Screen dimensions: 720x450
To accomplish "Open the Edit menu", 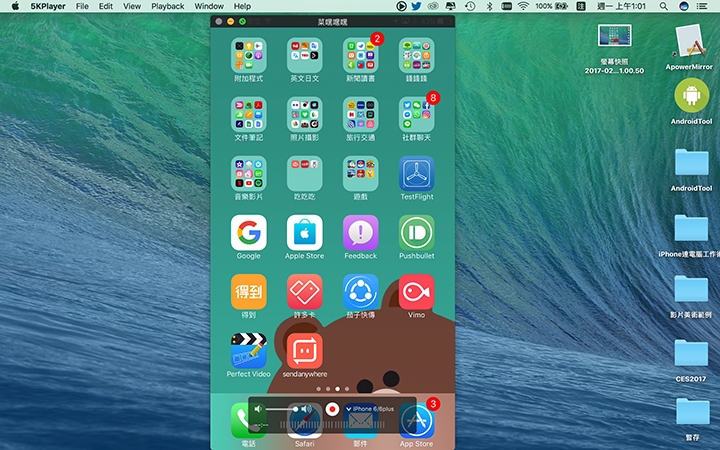I will pyautogui.click(x=106, y=6).
